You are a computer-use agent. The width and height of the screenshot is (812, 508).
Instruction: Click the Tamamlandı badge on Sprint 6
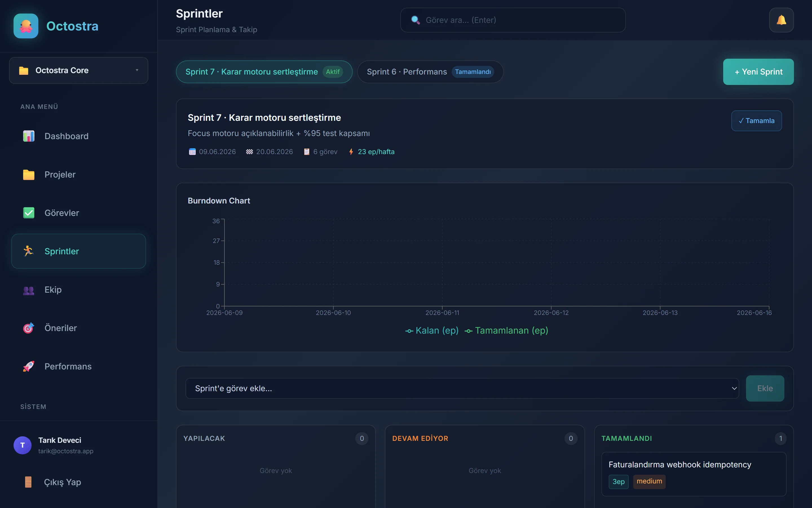click(x=473, y=72)
